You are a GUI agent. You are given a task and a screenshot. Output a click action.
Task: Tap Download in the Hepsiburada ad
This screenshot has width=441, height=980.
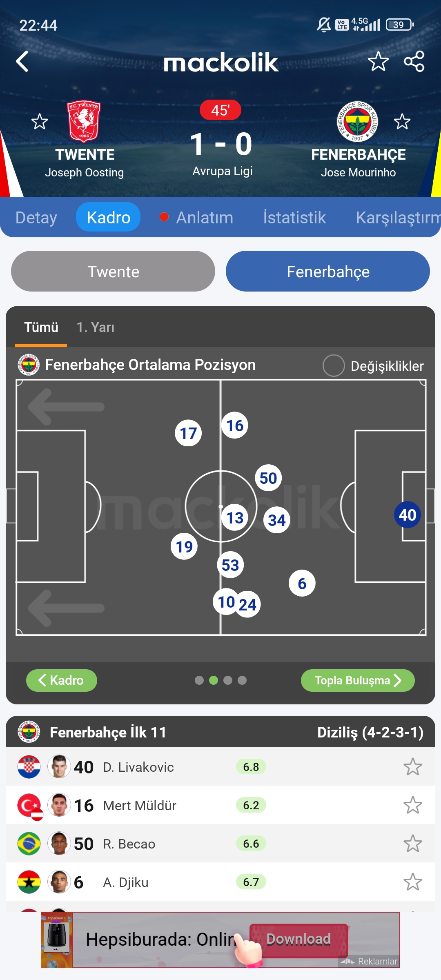click(x=298, y=939)
